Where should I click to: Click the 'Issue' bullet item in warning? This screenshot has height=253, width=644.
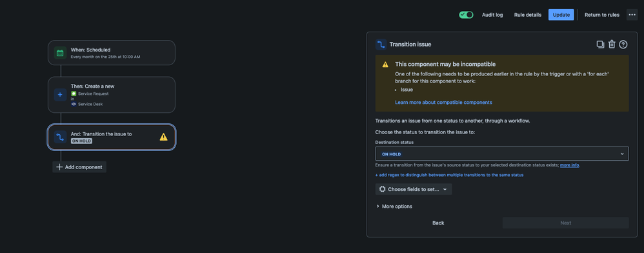click(407, 90)
